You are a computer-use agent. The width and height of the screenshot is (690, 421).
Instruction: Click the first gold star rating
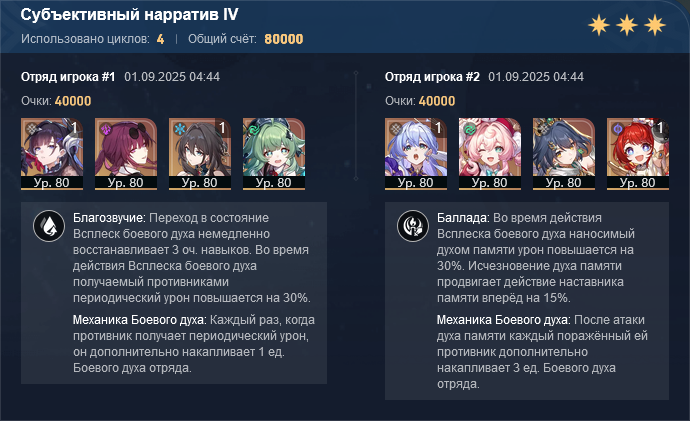(x=599, y=25)
